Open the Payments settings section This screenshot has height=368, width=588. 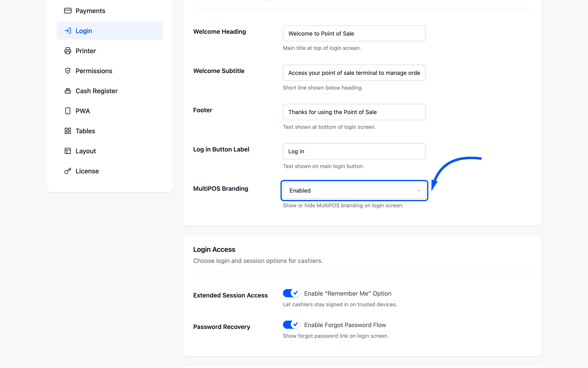click(x=110, y=11)
